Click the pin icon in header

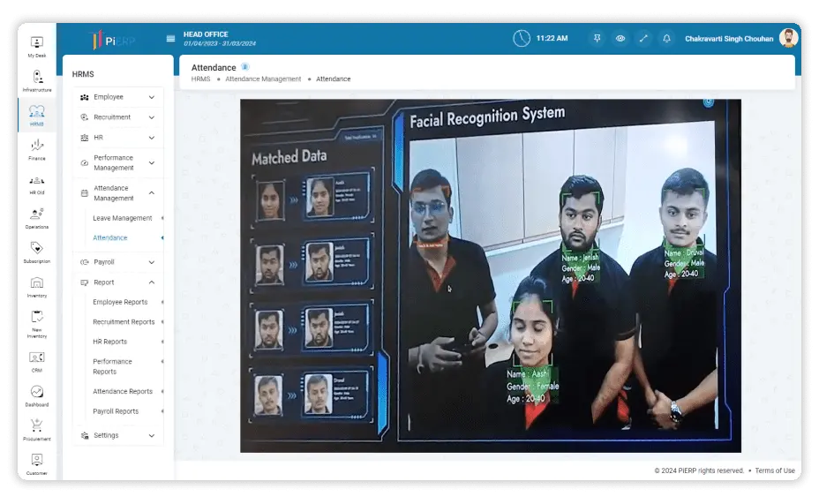click(x=597, y=38)
